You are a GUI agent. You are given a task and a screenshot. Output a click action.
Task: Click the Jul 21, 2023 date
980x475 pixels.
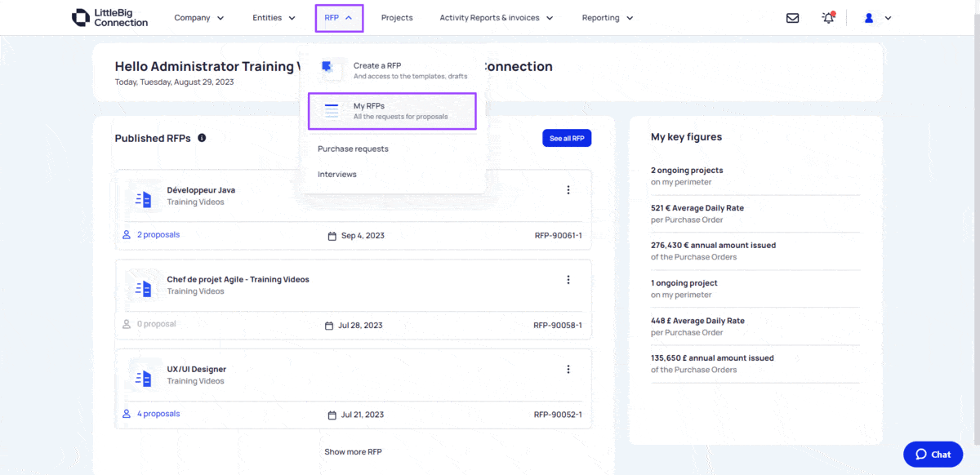362,415
